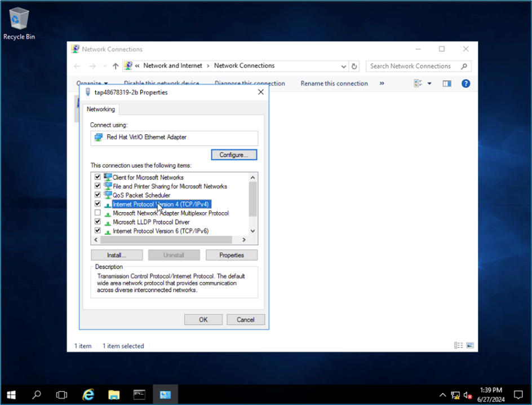Open Command Prompt taskbar icon
The image size is (532, 405).
point(139,395)
